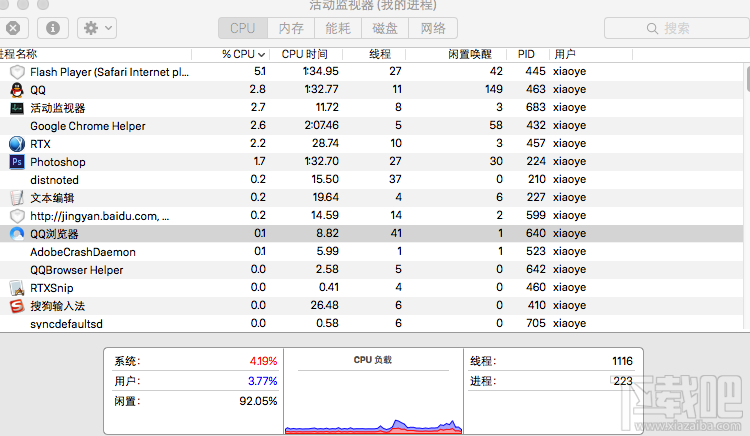Click the Photoshop Ps icon

coord(17,162)
